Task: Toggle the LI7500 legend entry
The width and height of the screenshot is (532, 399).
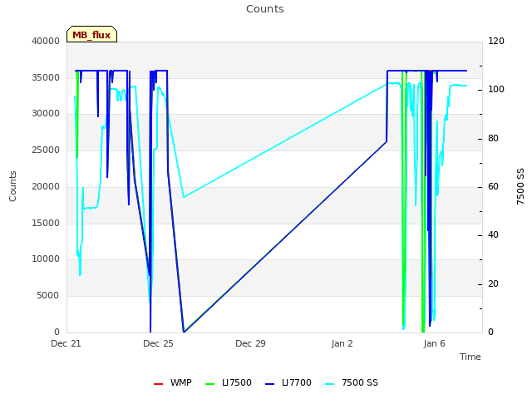Action: click(229, 382)
